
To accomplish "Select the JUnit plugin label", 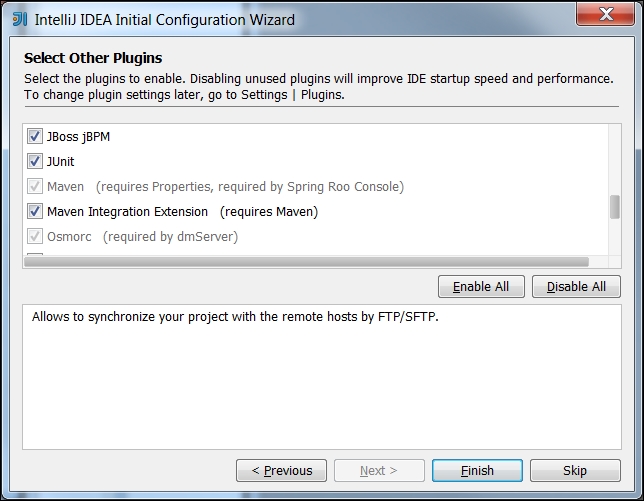I will pos(61,161).
